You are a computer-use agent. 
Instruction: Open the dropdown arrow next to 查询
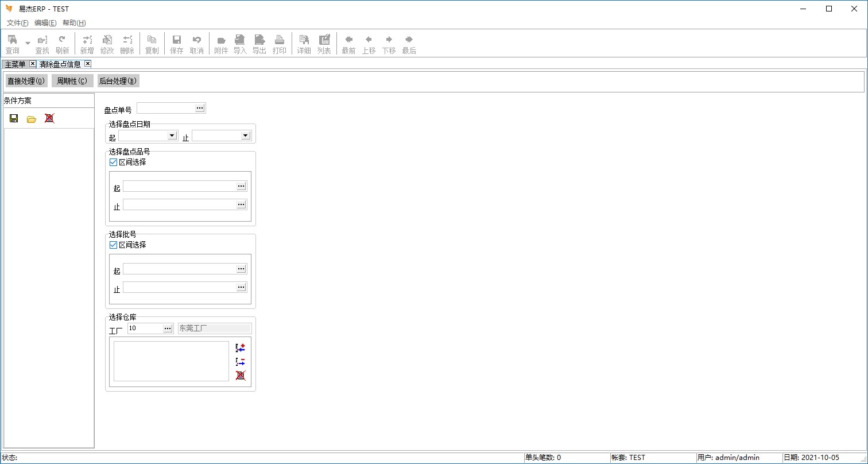point(28,44)
